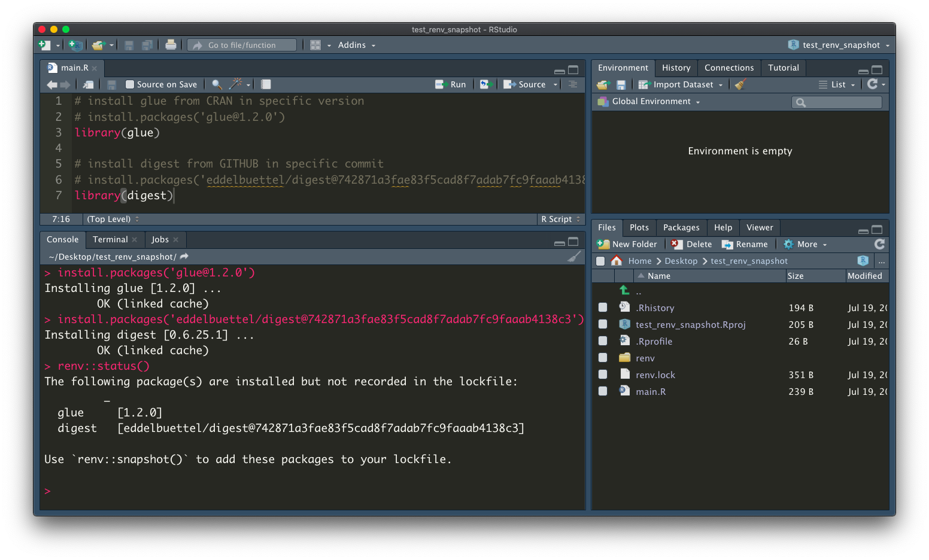Switch to the Terminal tab
Screen dimensions: 929x560
click(x=110, y=239)
